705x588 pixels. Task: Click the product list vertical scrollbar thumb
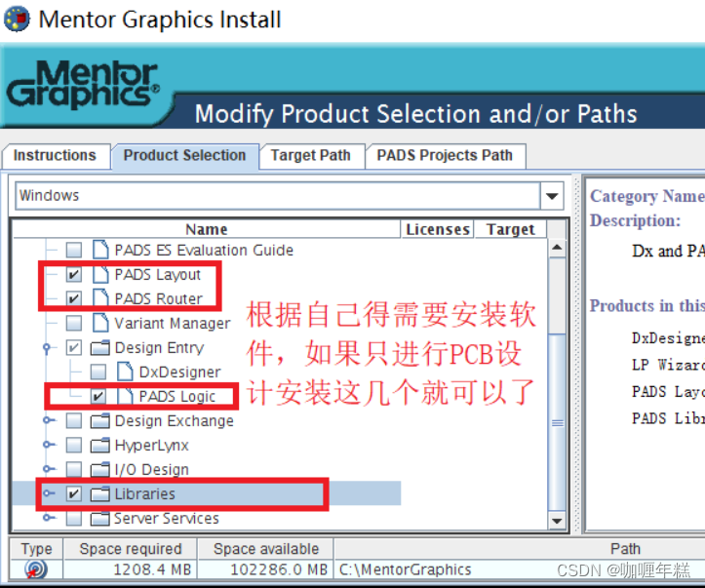click(x=557, y=422)
